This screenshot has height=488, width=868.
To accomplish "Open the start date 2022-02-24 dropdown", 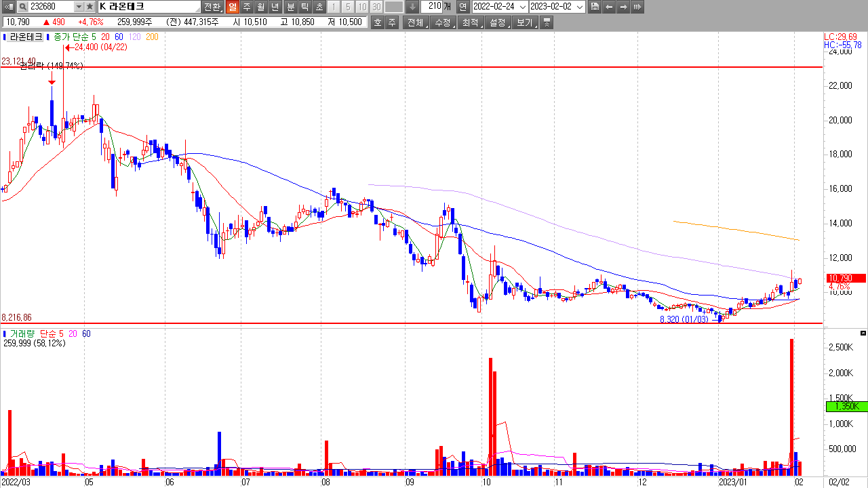I will (x=522, y=7).
